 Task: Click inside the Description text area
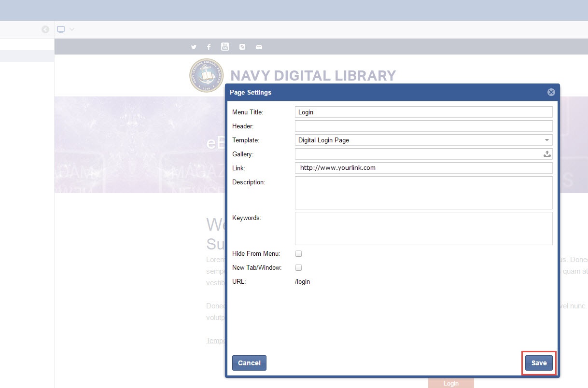click(423, 193)
